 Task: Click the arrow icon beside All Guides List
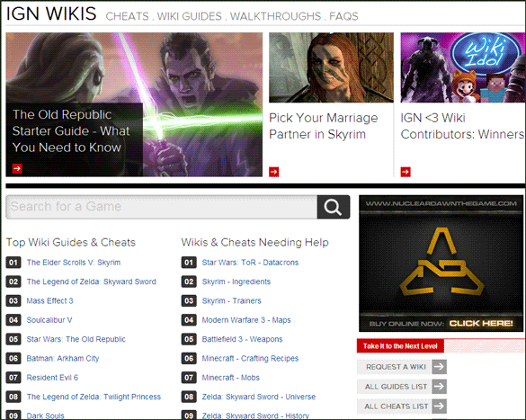coord(439,387)
